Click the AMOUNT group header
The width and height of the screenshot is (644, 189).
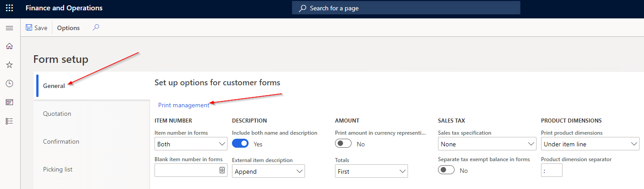point(347,121)
